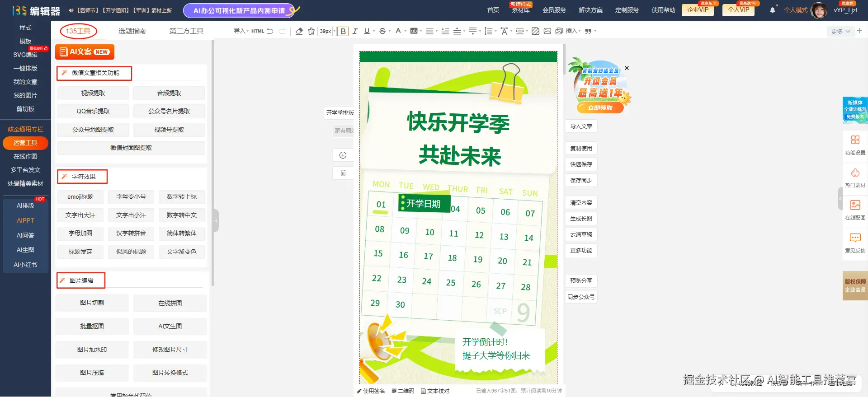868x397 pixels.
Task: Click the redo arrow in the editor toolbar
Action: [282, 31]
